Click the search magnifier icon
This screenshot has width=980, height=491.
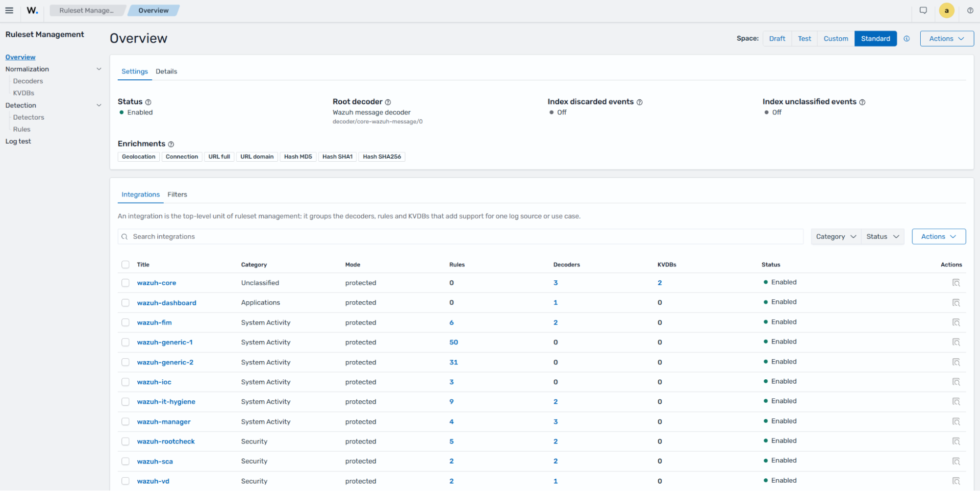[x=125, y=237]
